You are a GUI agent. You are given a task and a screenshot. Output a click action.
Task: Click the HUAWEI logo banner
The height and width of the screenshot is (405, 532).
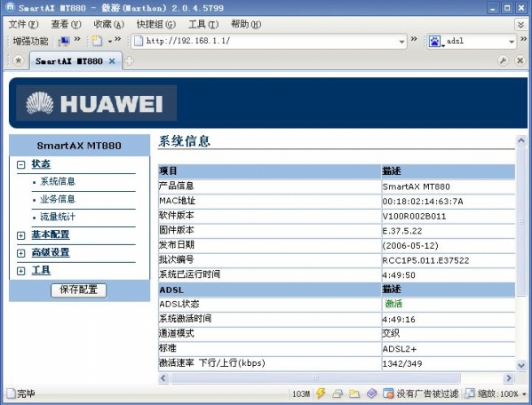(96, 103)
